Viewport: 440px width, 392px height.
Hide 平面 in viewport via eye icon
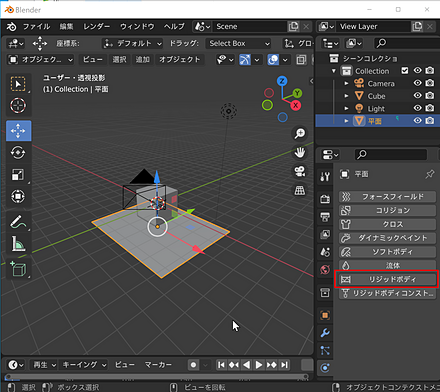tap(417, 121)
